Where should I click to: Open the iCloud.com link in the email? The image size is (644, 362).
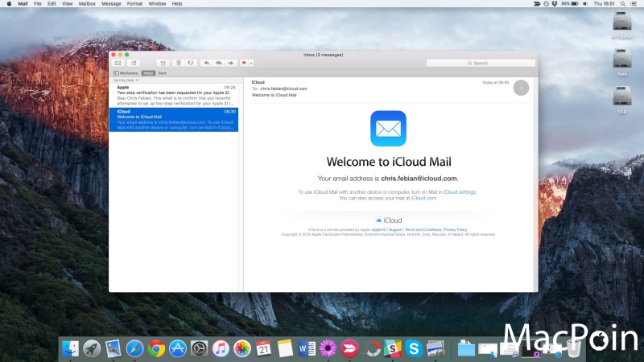click(423, 198)
